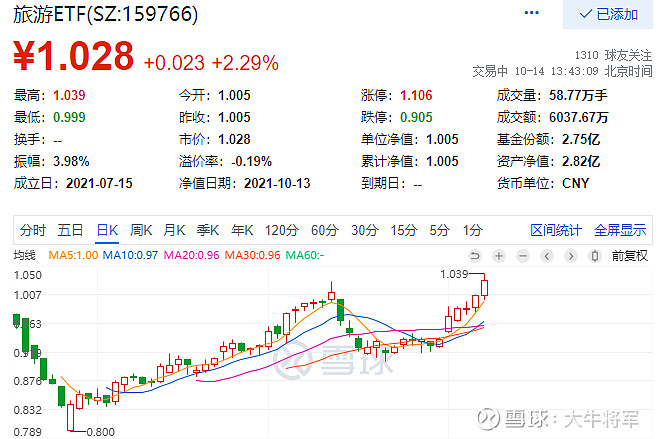659x439 pixels.
Task: Click the MA30:0.96 indicator label
Action: 252,255
